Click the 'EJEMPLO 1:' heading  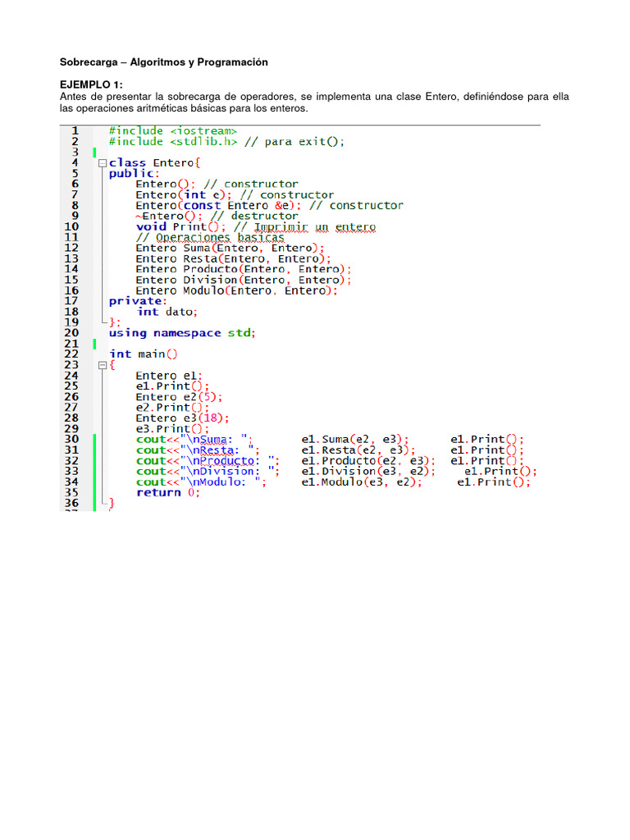click(x=91, y=85)
